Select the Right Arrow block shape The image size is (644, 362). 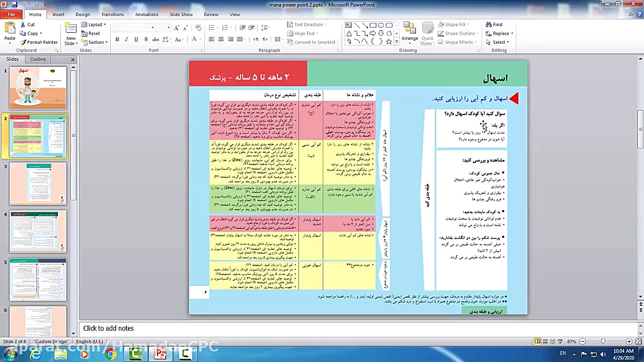pos(373,33)
